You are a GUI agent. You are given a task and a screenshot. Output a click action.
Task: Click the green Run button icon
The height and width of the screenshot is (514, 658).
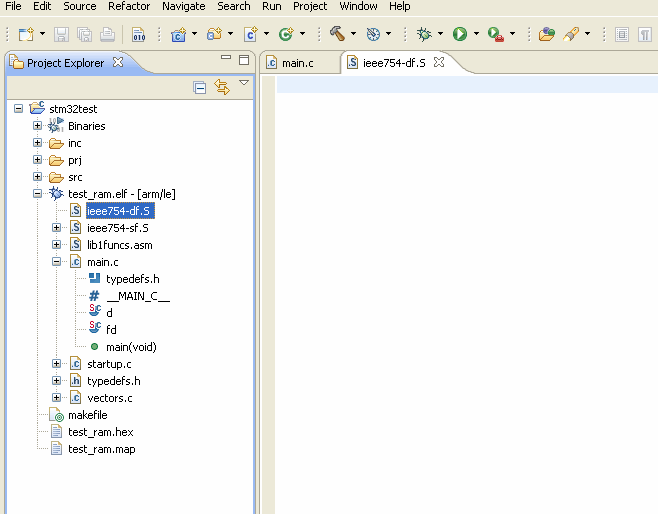coord(460,34)
